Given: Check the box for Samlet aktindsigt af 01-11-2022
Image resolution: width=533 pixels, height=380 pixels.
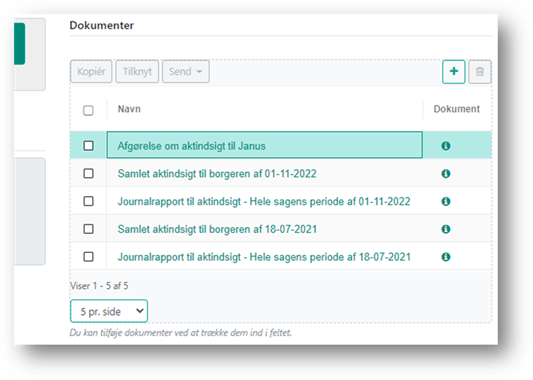Looking at the screenshot, I should (88, 174).
